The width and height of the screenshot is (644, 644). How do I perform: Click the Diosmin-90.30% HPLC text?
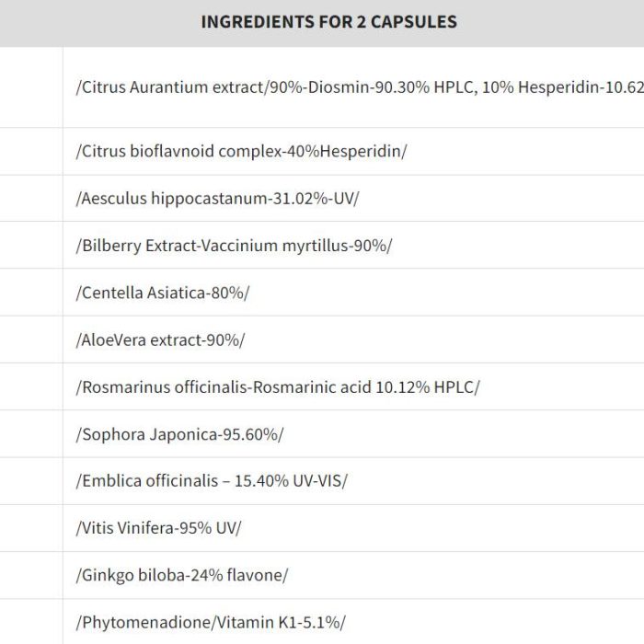click(389, 87)
